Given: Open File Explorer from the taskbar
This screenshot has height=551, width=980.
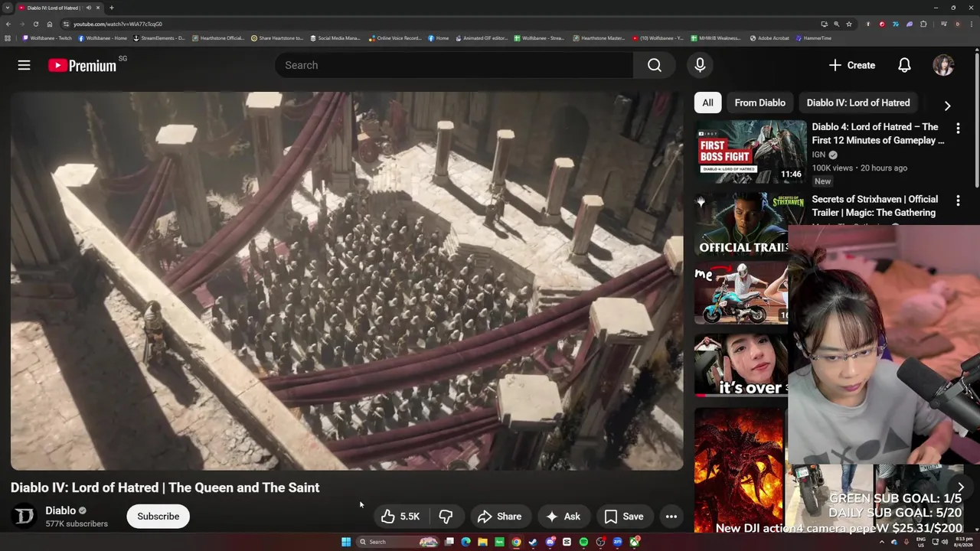Looking at the screenshot, I should [x=482, y=542].
